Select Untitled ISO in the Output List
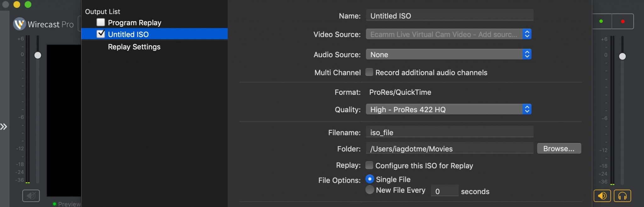 [154, 34]
